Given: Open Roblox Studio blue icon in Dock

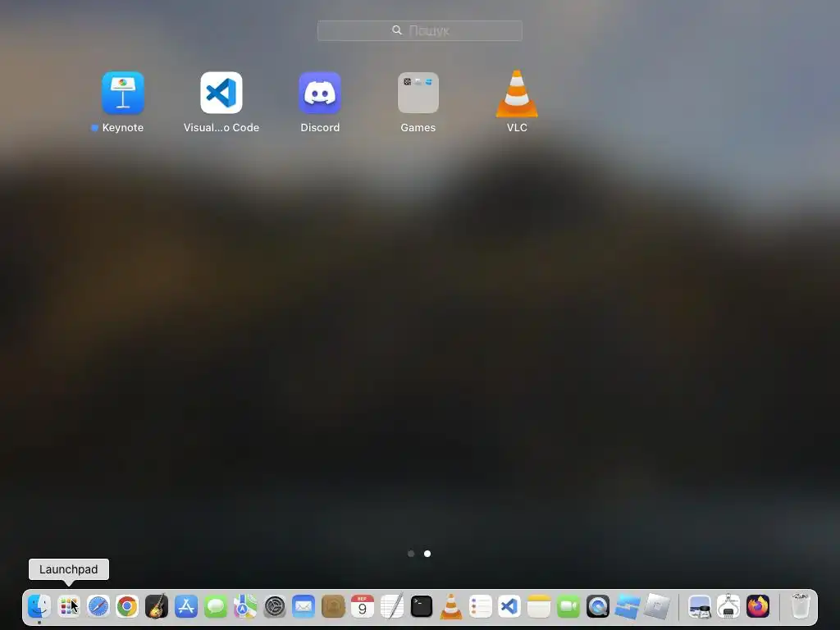Looking at the screenshot, I should [x=628, y=606].
